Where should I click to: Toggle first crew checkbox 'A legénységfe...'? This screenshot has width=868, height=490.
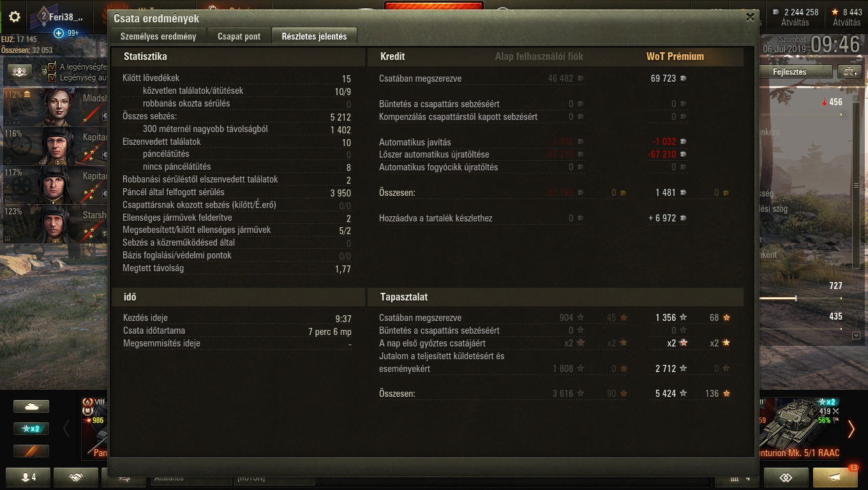(53, 67)
